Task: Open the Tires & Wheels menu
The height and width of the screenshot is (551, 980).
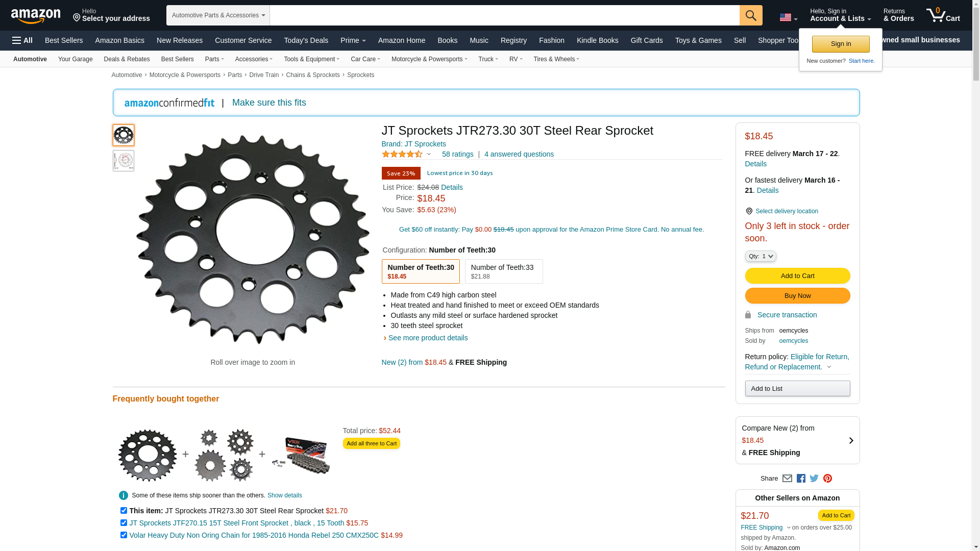Action: (556, 59)
